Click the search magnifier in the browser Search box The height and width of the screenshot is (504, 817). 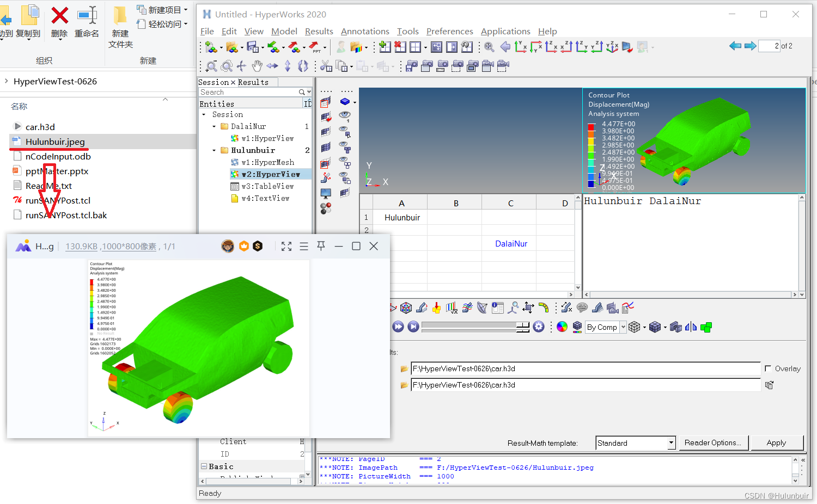coord(302,93)
